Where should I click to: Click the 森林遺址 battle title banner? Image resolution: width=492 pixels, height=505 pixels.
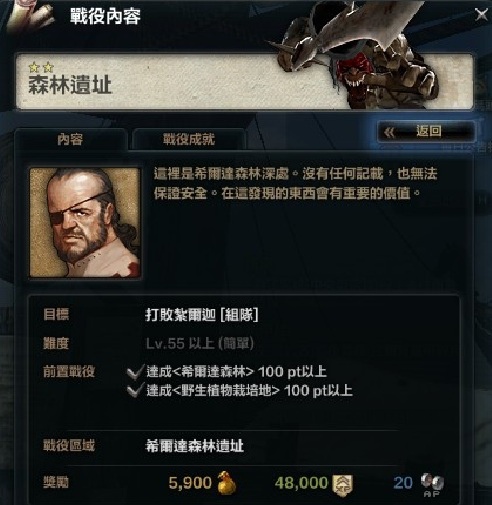[244, 82]
